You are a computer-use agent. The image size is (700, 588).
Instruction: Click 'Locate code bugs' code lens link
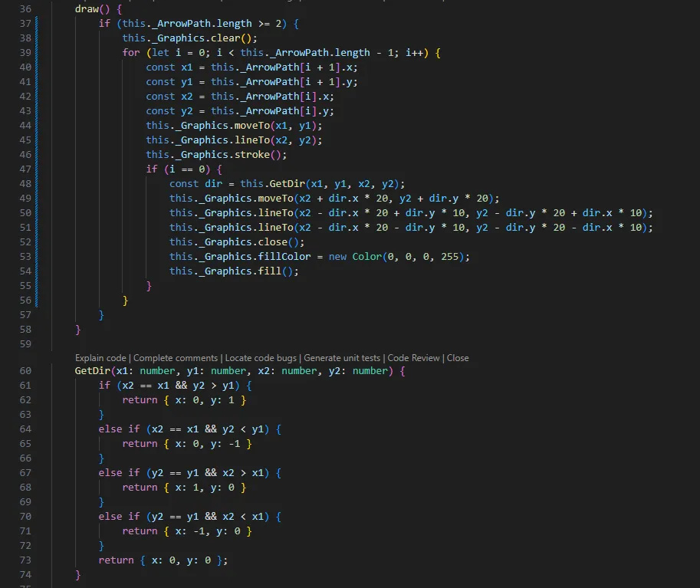[261, 358]
